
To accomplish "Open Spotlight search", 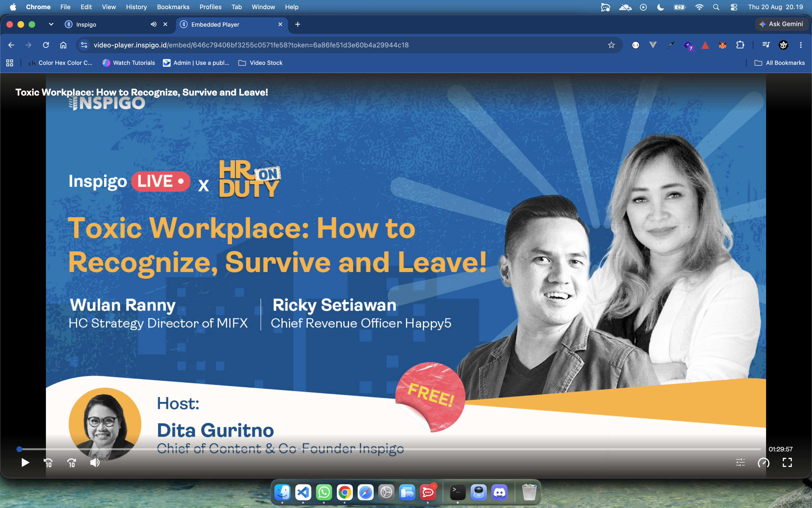I will click(716, 7).
